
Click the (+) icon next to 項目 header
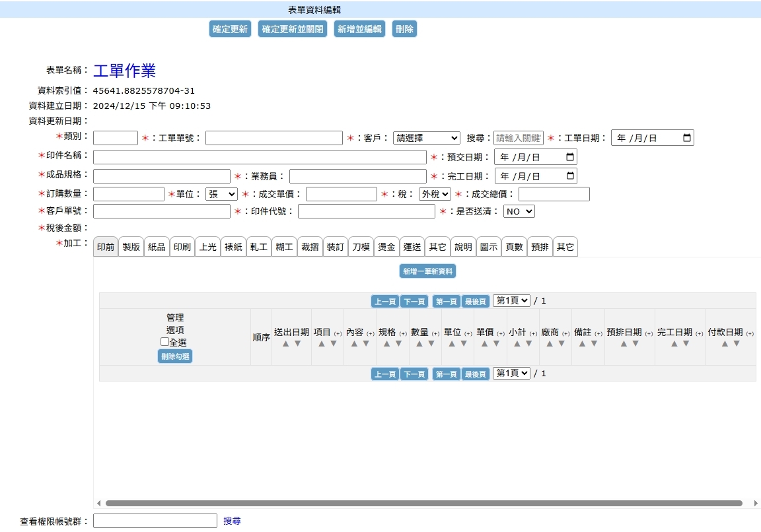point(338,333)
